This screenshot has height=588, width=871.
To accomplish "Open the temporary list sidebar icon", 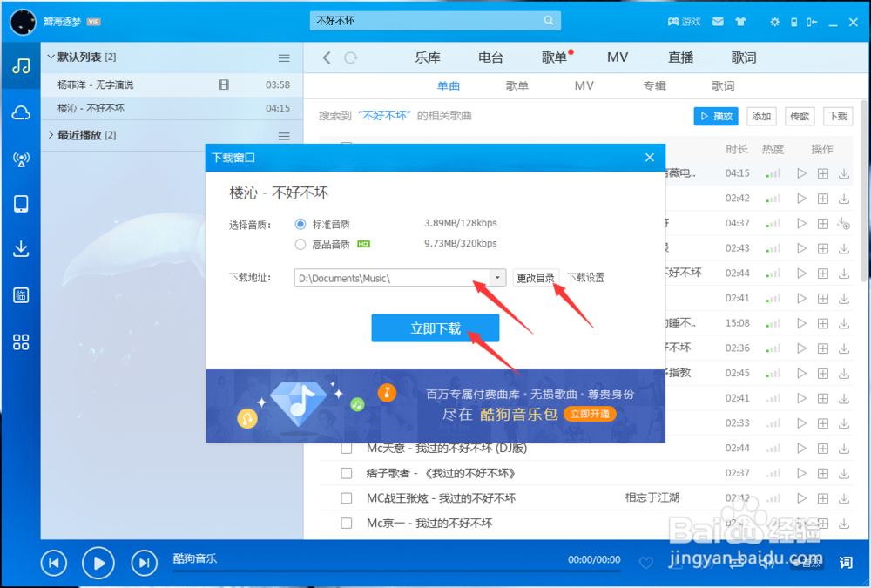I will tap(21, 295).
